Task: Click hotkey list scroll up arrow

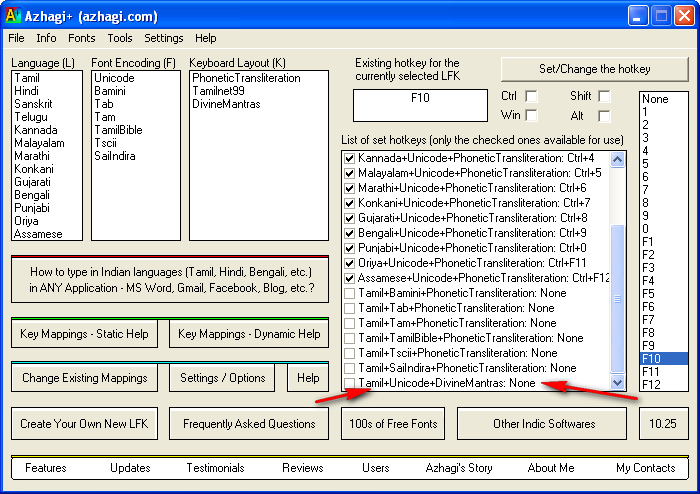Action: (x=617, y=159)
